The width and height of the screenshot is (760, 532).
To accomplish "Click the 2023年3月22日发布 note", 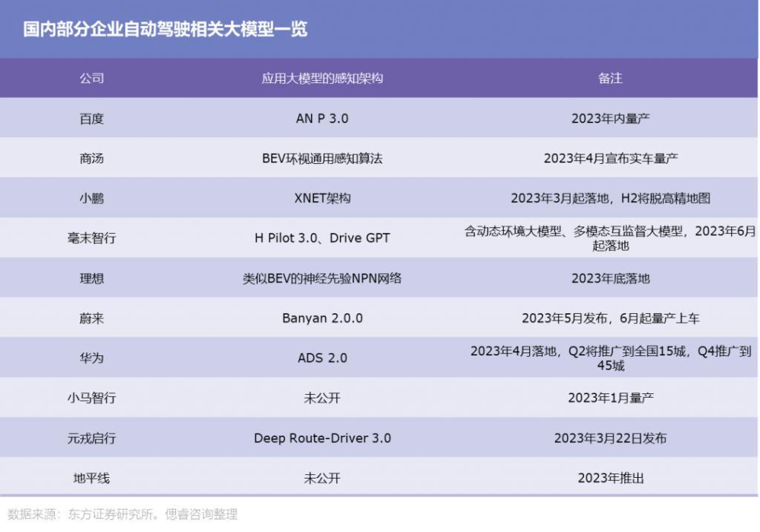I will point(610,438).
